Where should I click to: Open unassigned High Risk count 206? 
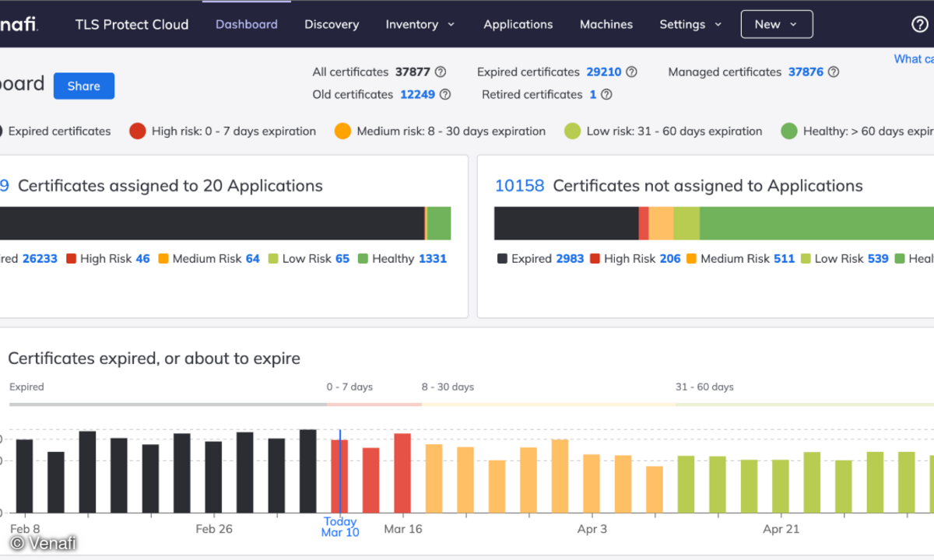click(670, 258)
